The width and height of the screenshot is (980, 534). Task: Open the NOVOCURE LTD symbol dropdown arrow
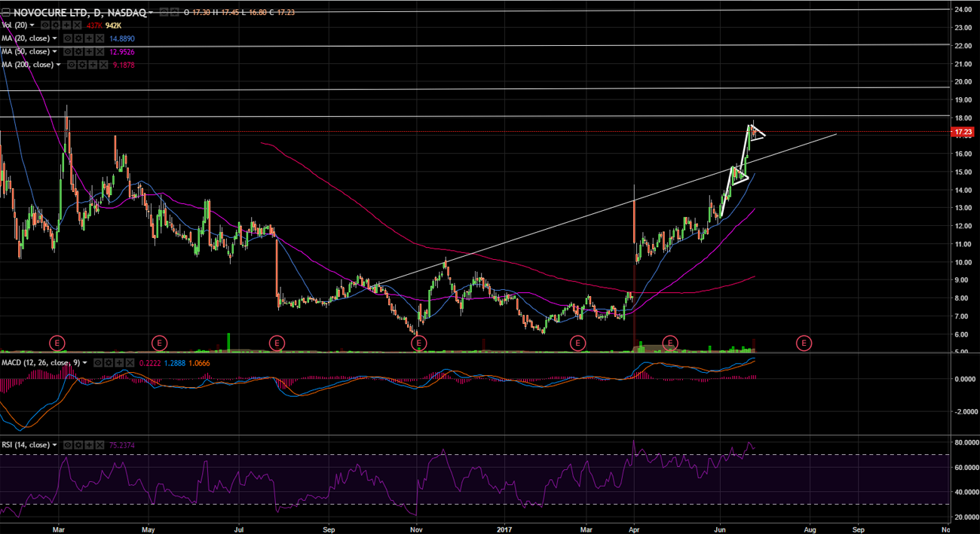(x=151, y=13)
